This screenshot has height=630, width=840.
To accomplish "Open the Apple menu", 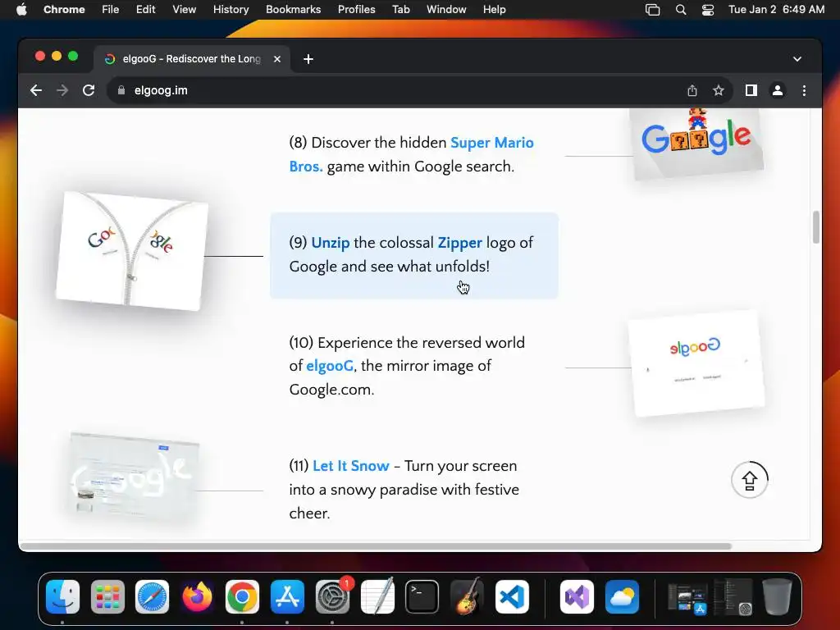I will 21,10.
